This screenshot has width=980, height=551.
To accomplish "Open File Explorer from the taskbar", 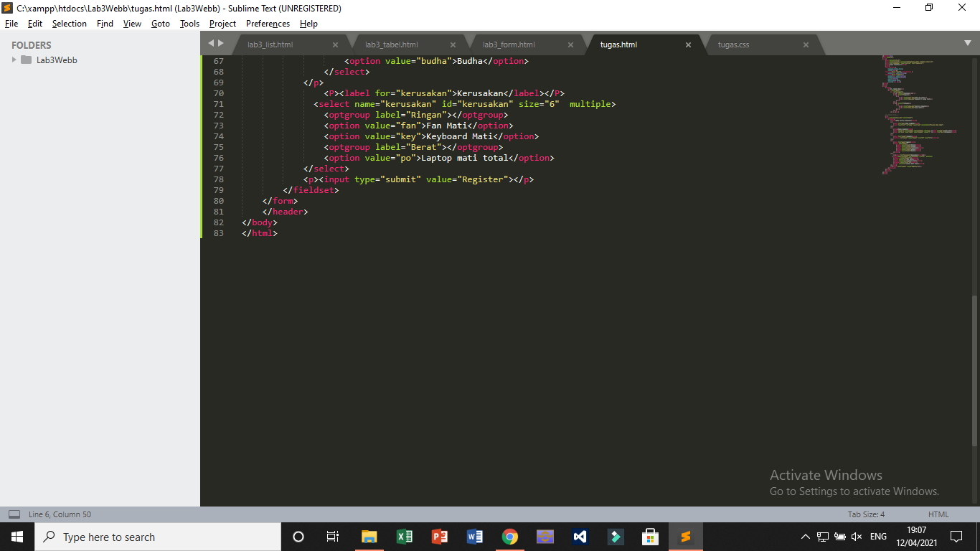I will [369, 537].
